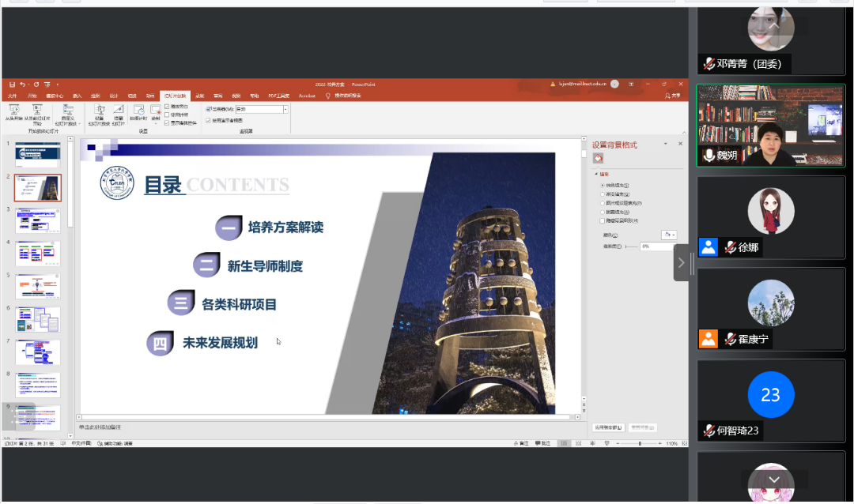This screenshot has width=854, height=504.
Task: Toggle the Play Narrations checkbox
Action: tap(167, 106)
